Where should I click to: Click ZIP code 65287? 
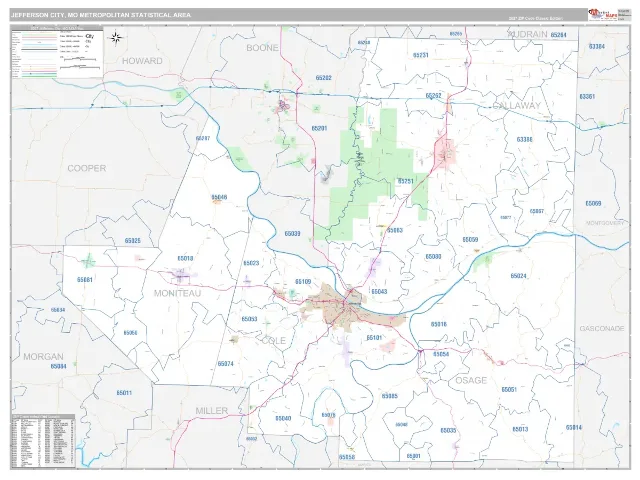coord(203,138)
